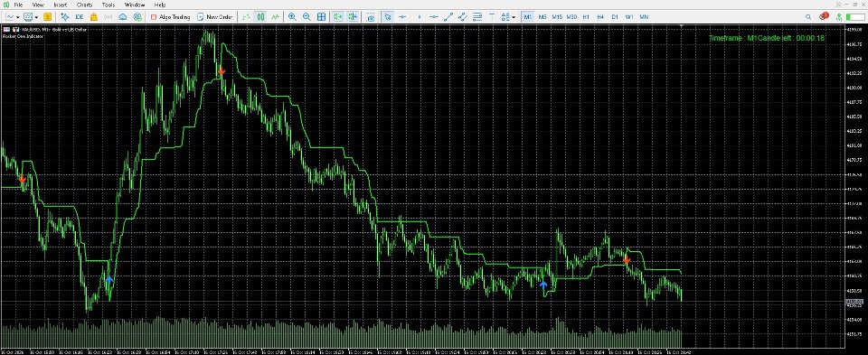Switch chart to bar chart

click(246, 16)
